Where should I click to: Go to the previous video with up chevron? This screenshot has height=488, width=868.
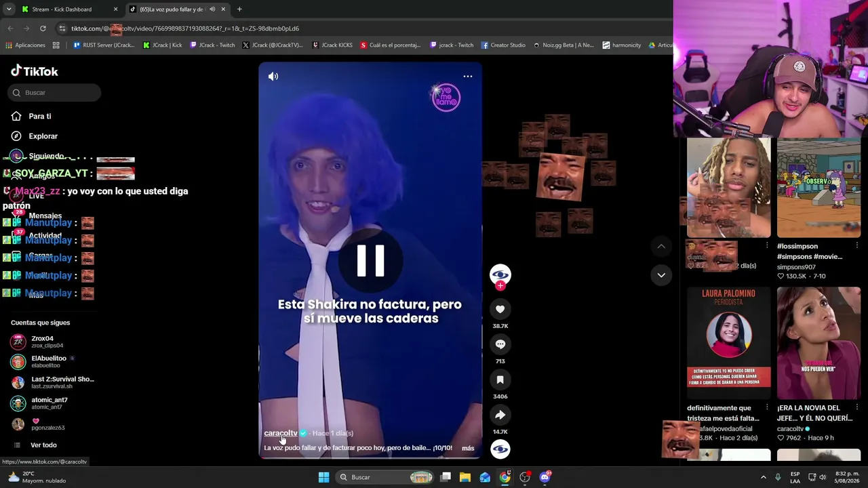pyautogui.click(x=661, y=246)
